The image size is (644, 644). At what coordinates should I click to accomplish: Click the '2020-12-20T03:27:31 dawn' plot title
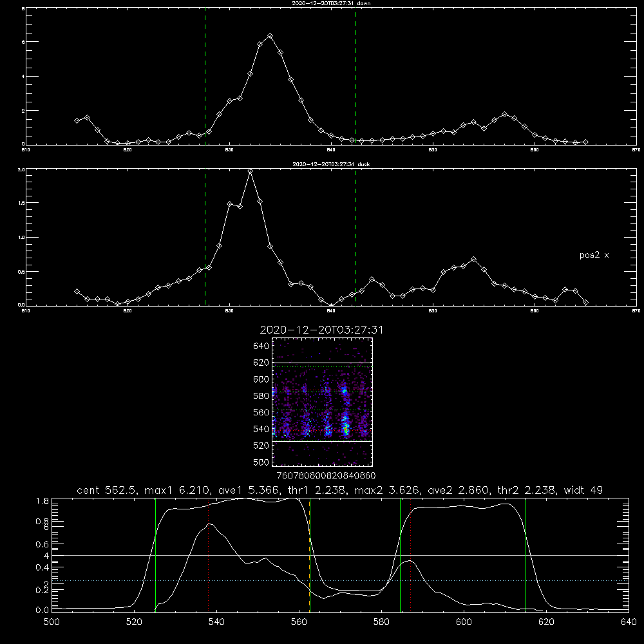pyautogui.click(x=331, y=3)
